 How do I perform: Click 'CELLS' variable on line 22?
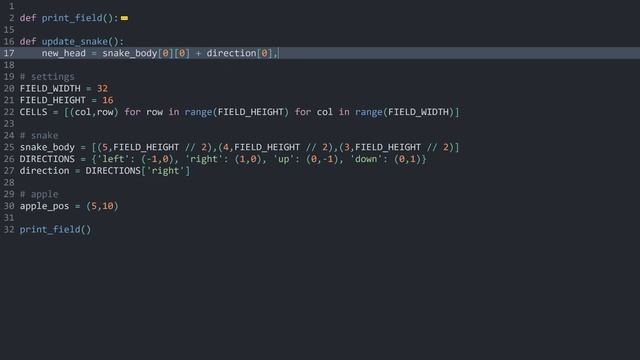(33, 112)
